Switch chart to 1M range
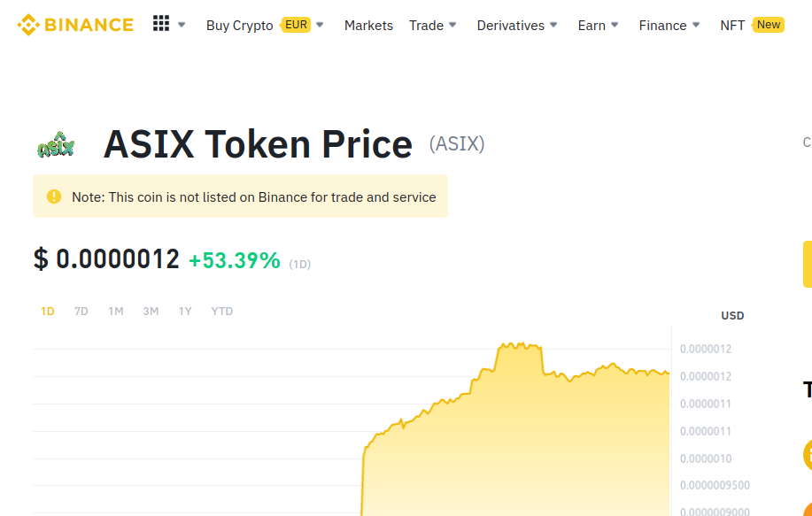The height and width of the screenshot is (516, 812). (x=115, y=311)
